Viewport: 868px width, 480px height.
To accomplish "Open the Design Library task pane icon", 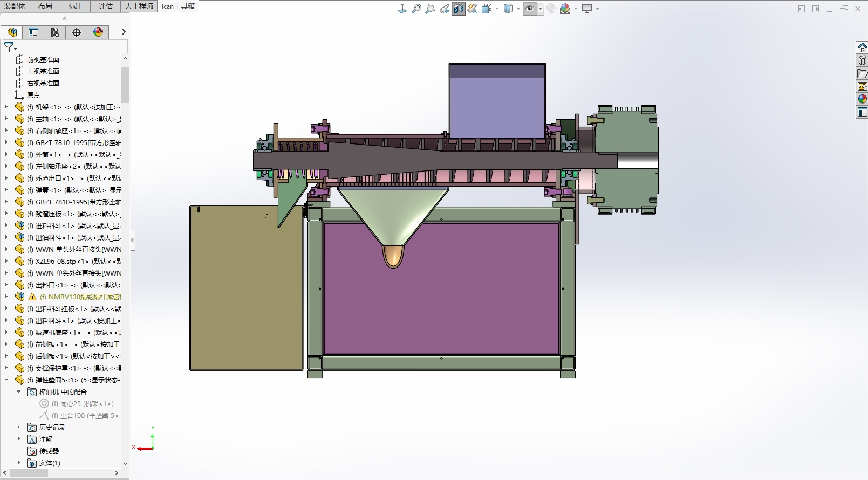I will pos(862,60).
